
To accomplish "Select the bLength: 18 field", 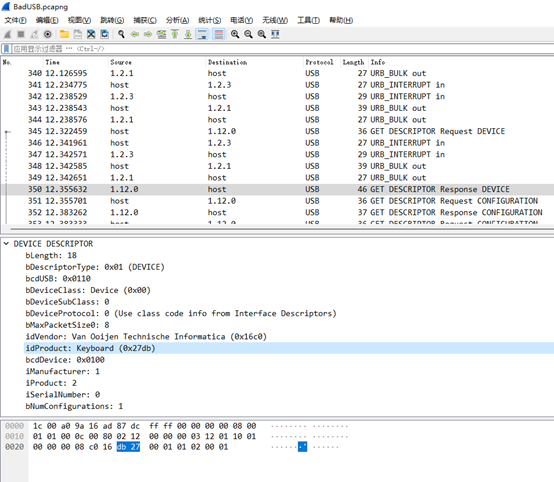I will tap(51, 255).
